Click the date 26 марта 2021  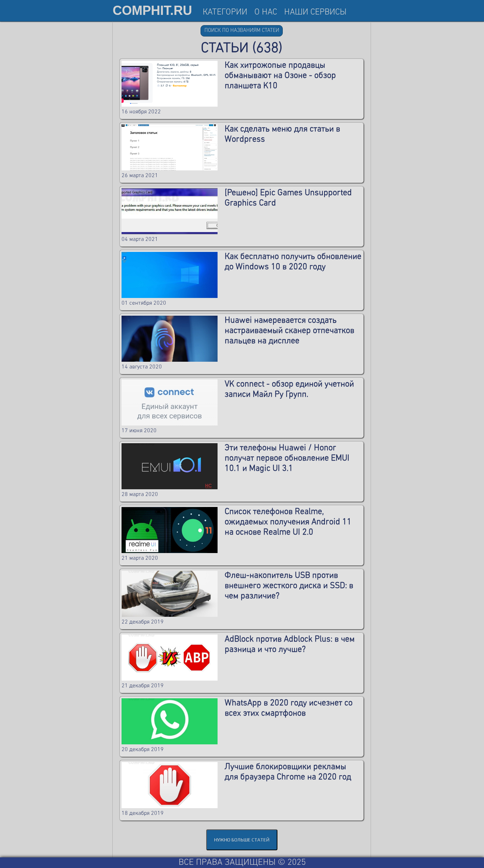click(x=140, y=175)
